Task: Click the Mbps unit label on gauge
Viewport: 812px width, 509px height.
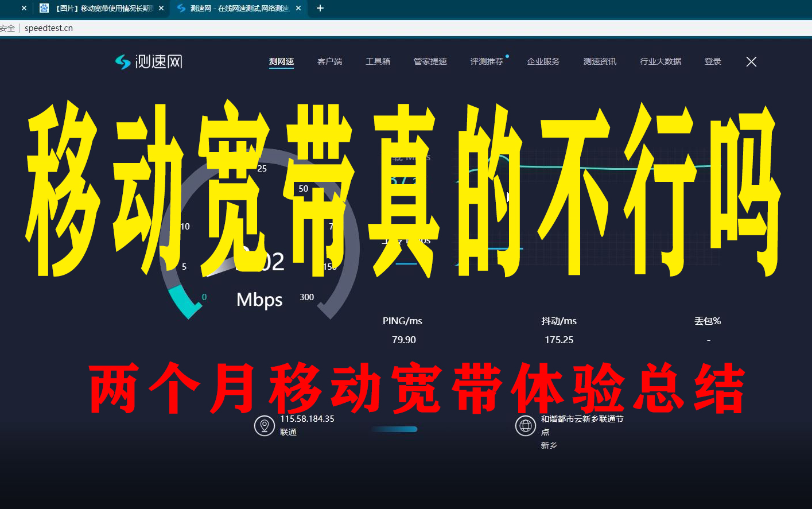Action: click(x=259, y=300)
